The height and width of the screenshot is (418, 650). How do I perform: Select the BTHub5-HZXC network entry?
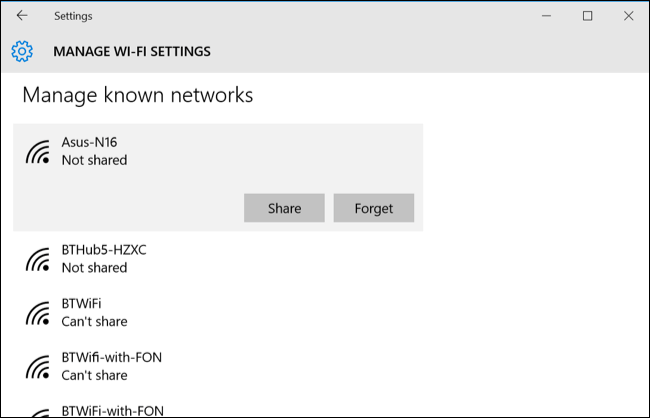pos(218,259)
